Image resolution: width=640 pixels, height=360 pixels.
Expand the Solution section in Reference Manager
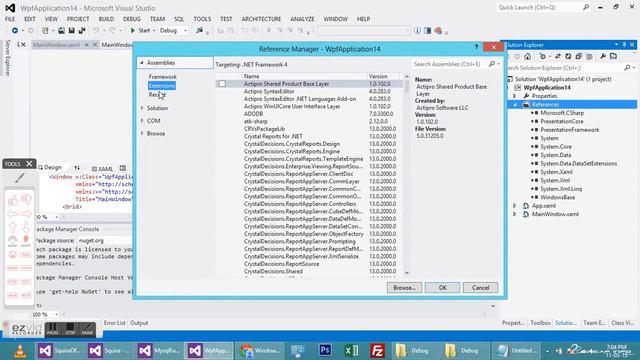[x=142, y=108]
